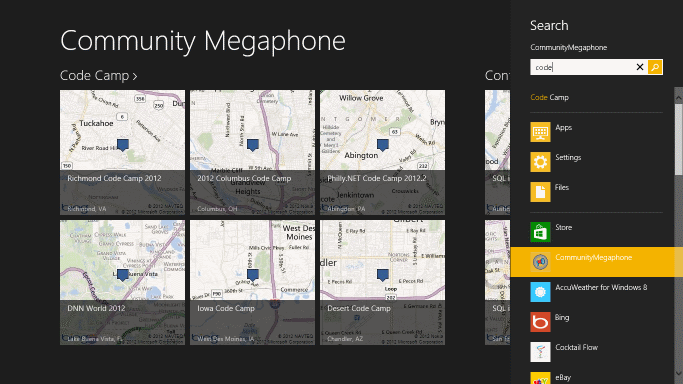Select AccuWeather for Windows 8 icon
Image resolution: width=683 pixels, height=384 pixels.
[x=540, y=292]
